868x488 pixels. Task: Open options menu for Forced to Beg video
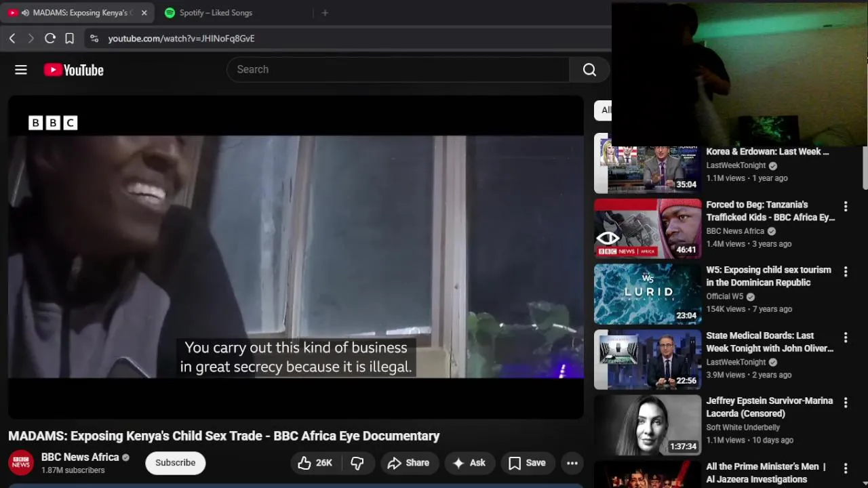pos(846,206)
